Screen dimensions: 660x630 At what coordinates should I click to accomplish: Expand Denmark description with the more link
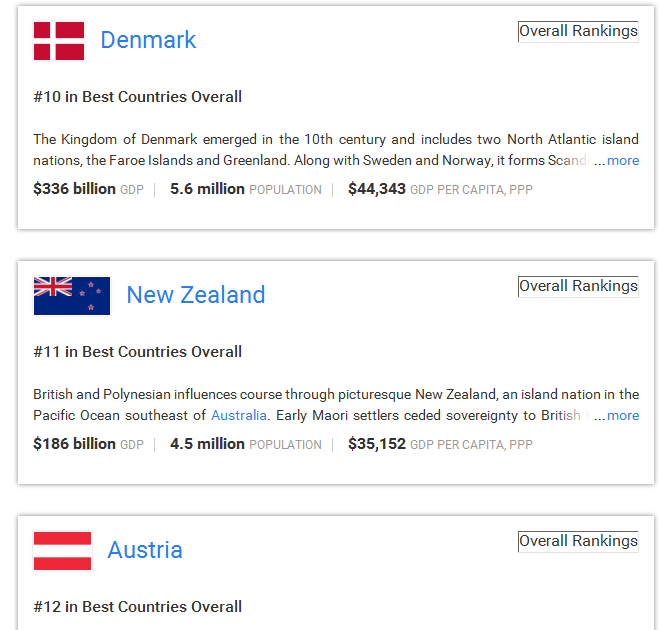coord(623,160)
